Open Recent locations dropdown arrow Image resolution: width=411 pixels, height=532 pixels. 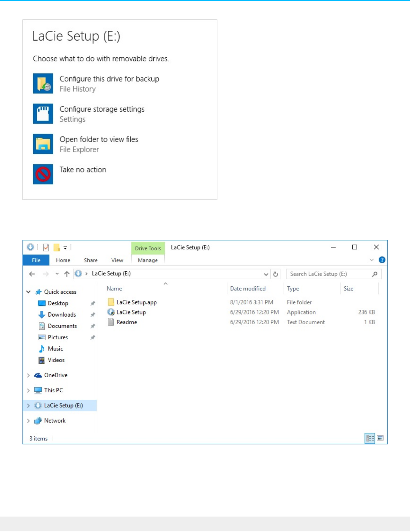[x=57, y=274]
